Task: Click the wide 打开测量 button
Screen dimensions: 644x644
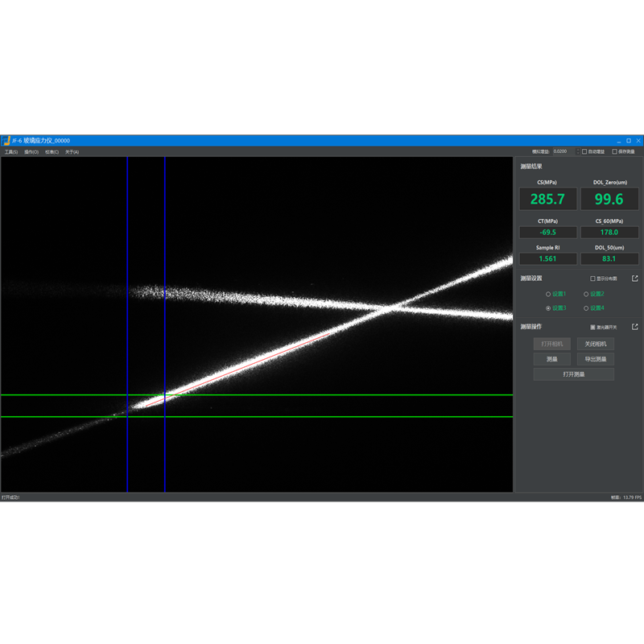Action: 573,374
